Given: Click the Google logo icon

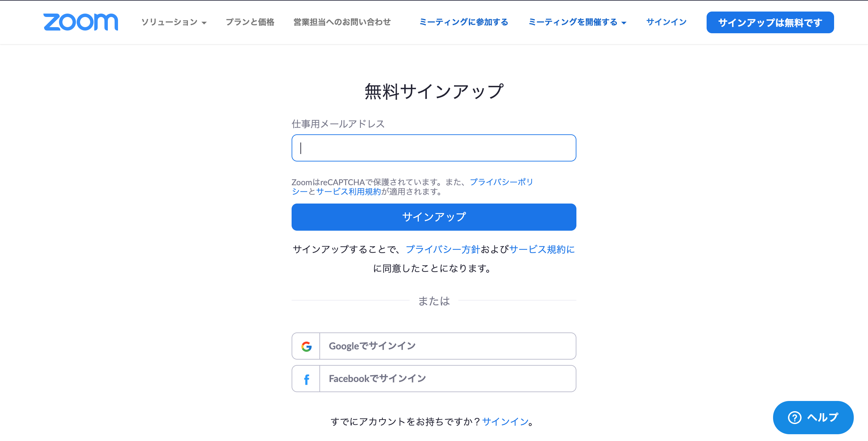Looking at the screenshot, I should coord(307,346).
